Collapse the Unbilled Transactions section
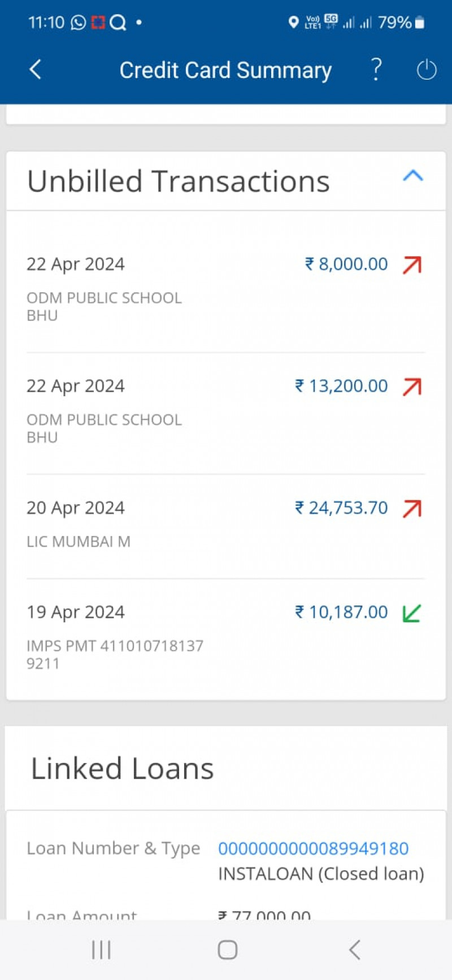 click(x=413, y=176)
